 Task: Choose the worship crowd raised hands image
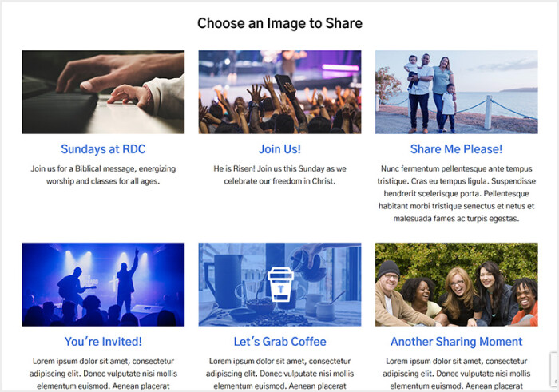(279, 92)
